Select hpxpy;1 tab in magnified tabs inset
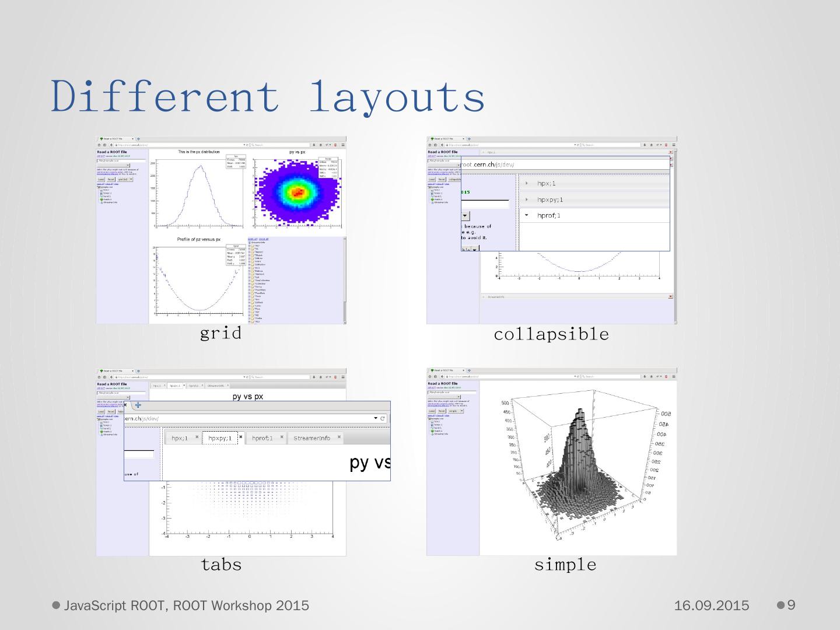 [220, 438]
